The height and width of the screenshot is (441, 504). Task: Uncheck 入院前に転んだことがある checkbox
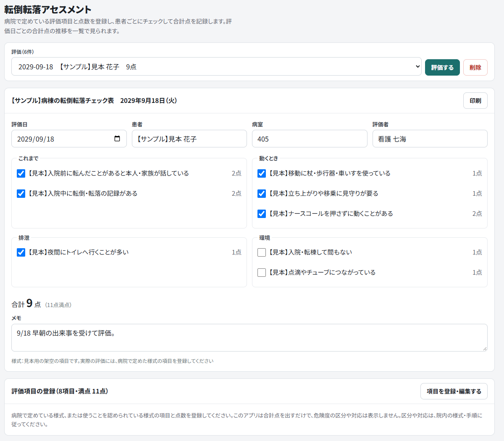click(x=21, y=173)
